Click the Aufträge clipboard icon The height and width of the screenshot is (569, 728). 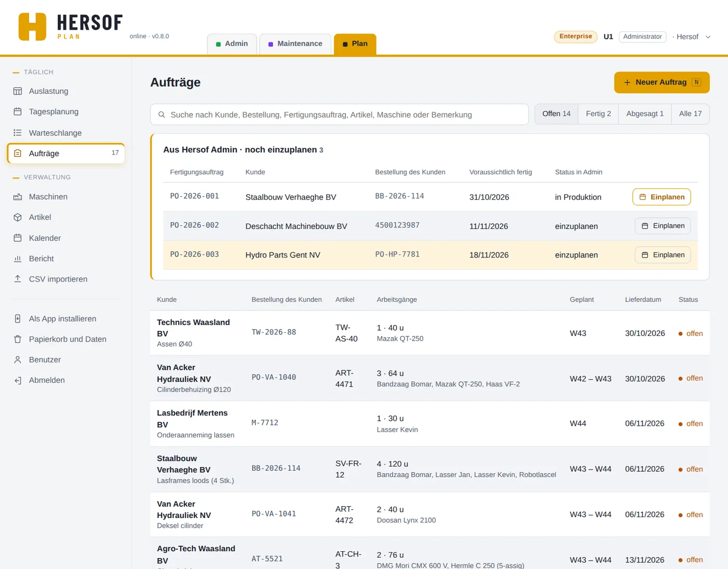coord(18,153)
